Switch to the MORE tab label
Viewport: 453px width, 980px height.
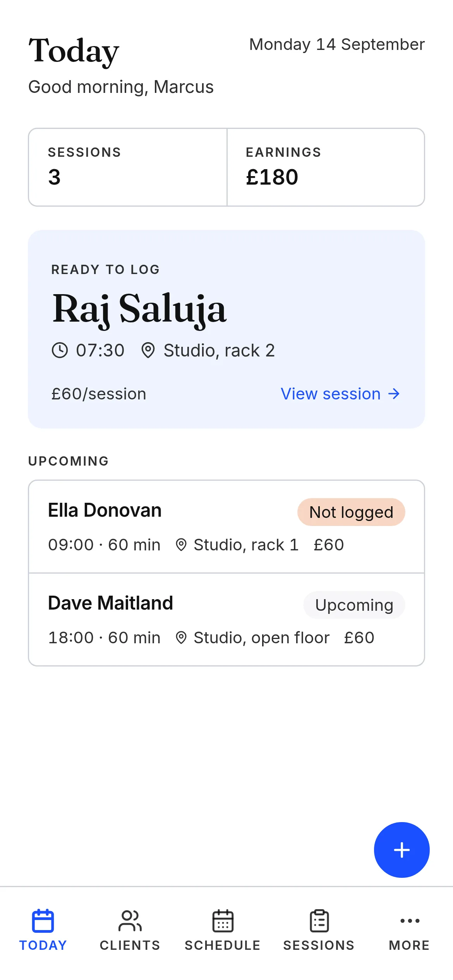point(409,945)
